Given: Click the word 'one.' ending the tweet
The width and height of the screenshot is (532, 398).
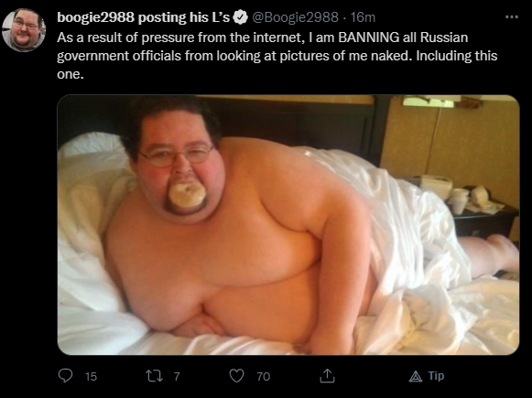Looking at the screenshot, I should coord(71,74).
